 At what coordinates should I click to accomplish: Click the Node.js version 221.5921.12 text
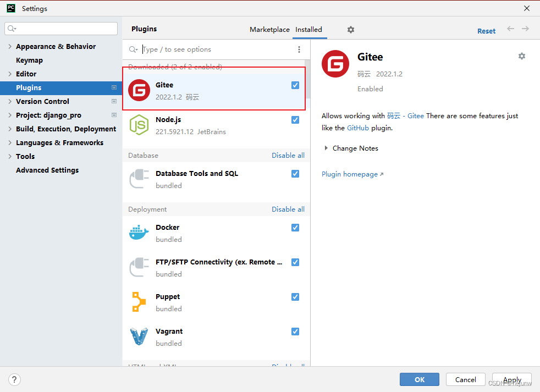175,132
